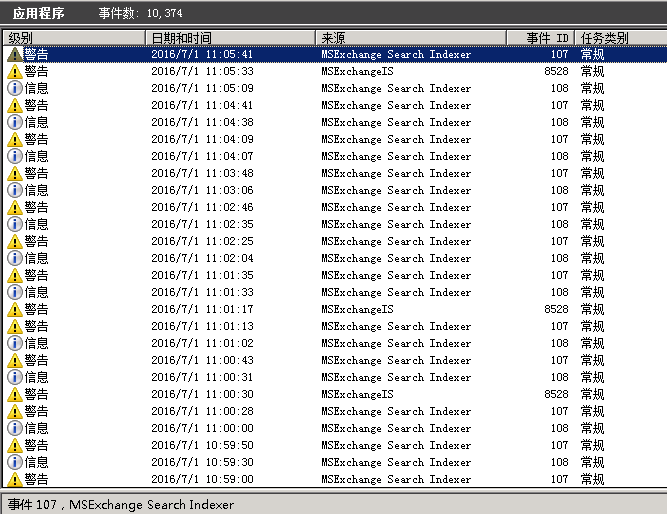Click information icon of the 10:59:30 event
This screenshot has width=667, height=514.
pos(14,463)
